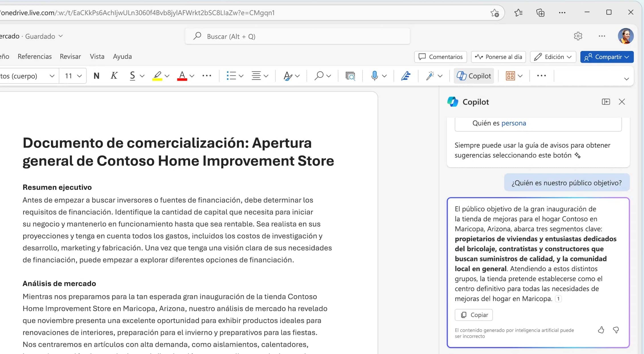
Task: Open the Guardado status dropdown
Action: click(44, 36)
